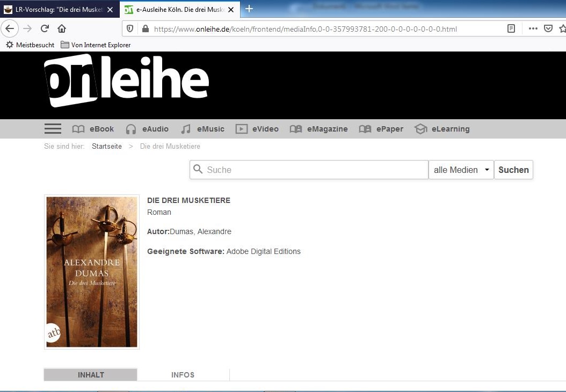The height and width of the screenshot is (392, 566).
Task: Go to the browser home page
Action: [x=62, y=28]
